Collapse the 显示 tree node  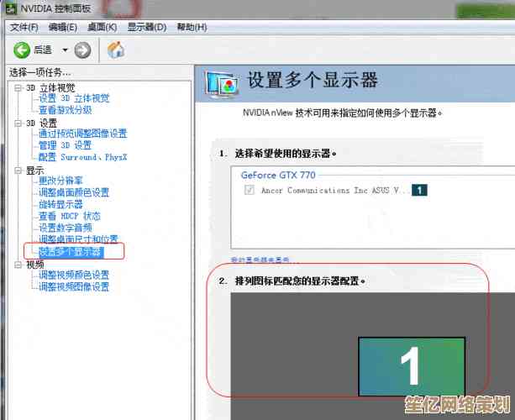[x=19, y=171]
